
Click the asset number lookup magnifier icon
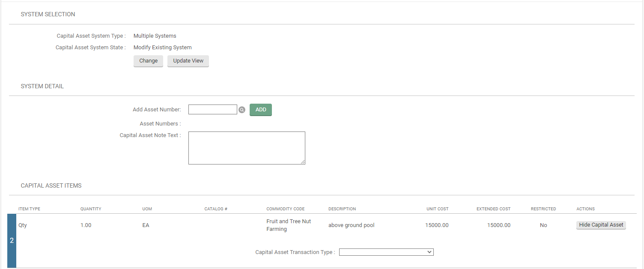click(242, 110)
